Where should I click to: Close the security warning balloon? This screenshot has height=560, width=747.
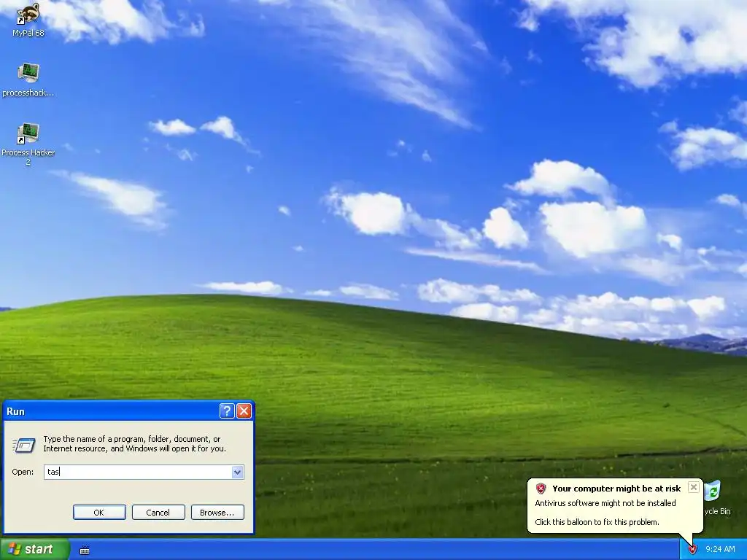pos(694,487)
